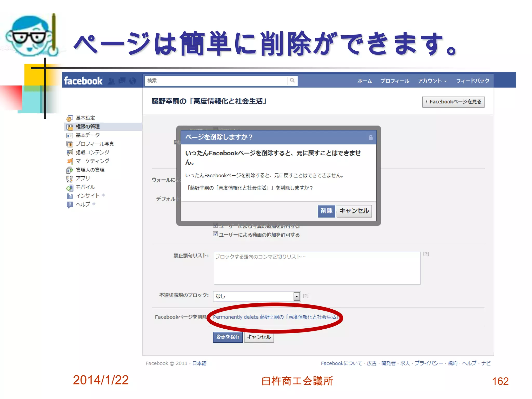
Task: Open 不適切表現のブロック dropdown
Action: [x=257, y=296]
